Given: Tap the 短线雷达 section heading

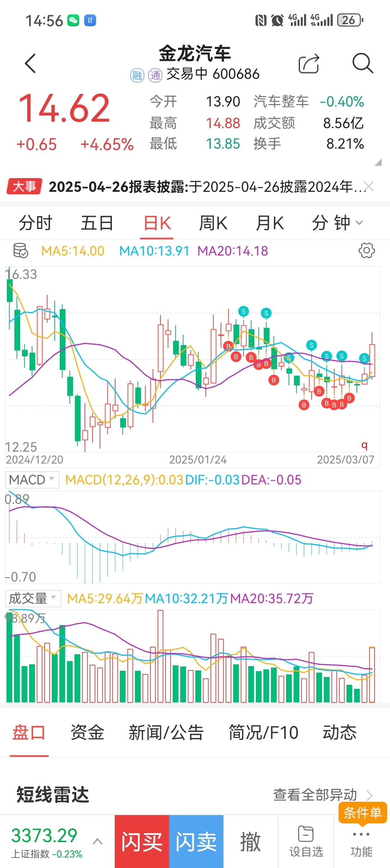Looking at the screenshot, I should coord(53,795).
